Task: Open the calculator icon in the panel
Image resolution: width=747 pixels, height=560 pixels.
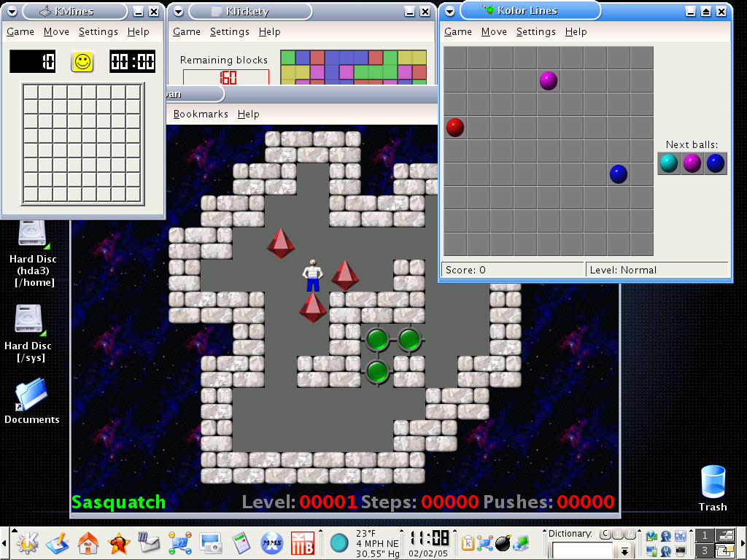Action: (x=241, y=543)
